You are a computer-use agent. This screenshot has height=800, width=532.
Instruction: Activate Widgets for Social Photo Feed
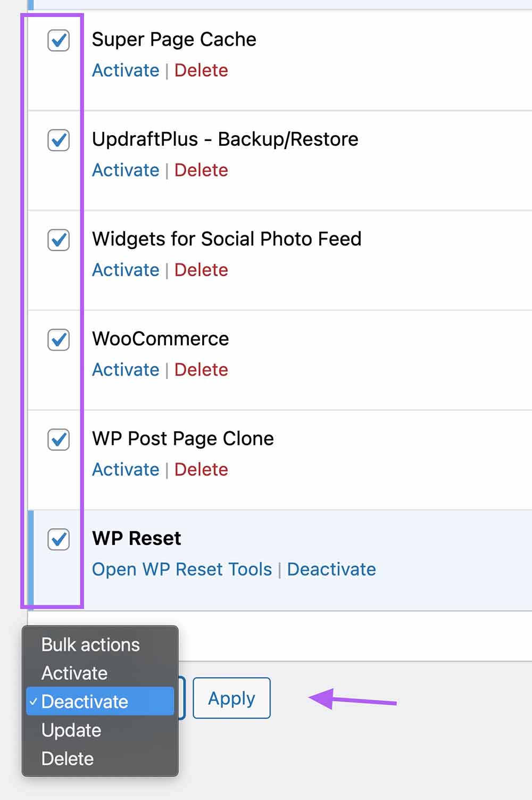126,270
